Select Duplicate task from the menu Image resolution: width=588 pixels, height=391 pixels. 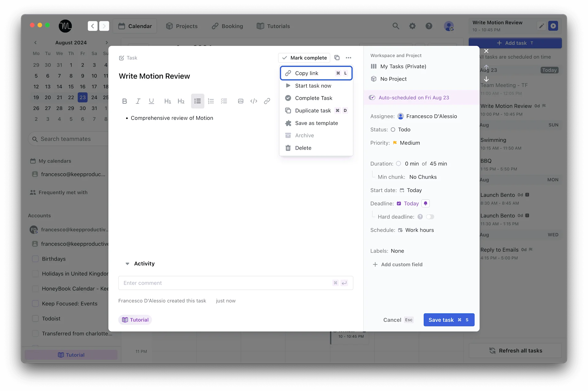point(312,110)
